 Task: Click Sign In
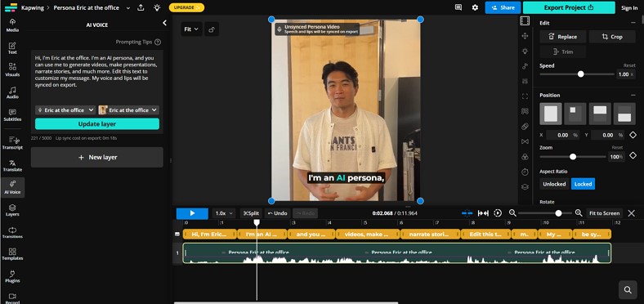pyautogui.click(x=629, y=8)
